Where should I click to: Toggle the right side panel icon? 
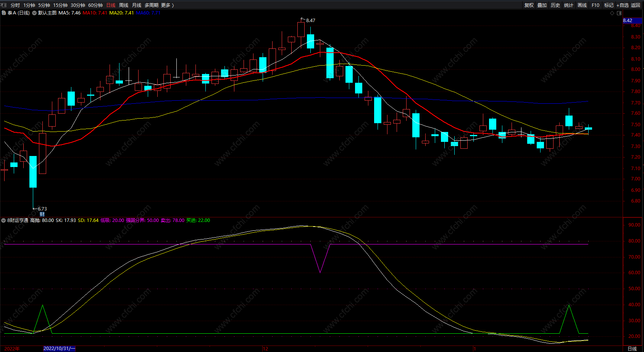coord(619,13)
